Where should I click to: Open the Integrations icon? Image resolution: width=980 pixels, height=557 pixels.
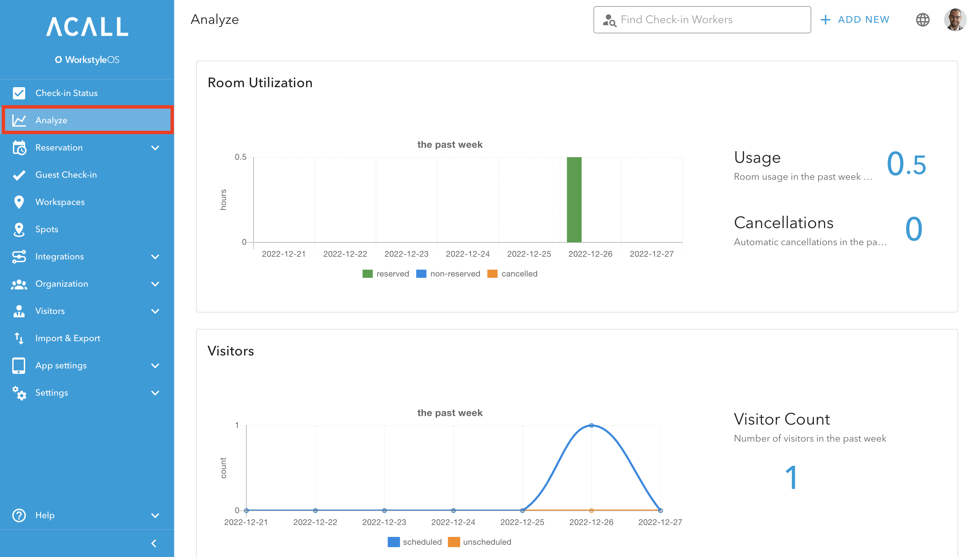coord(19,256)
